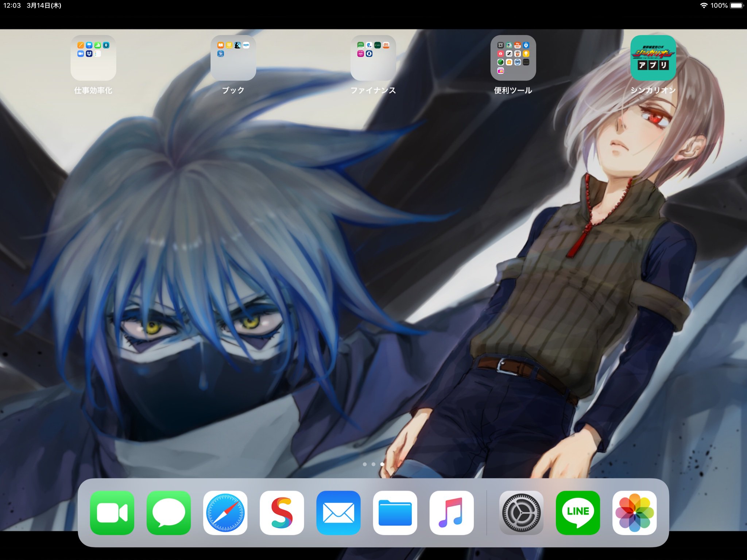Viewport: 747px width, 560px height.
Task: Open the 仕事効率化 folder
Action: [x=93, y=58]
